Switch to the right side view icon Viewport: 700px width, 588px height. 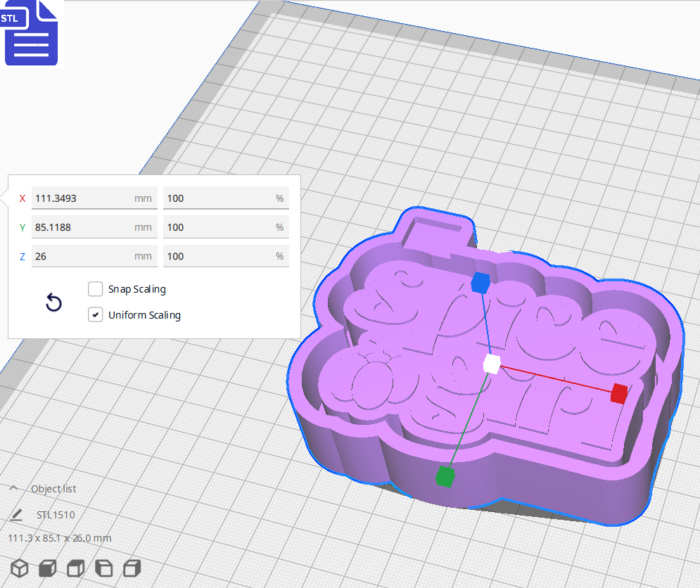(x=132, y=568)
